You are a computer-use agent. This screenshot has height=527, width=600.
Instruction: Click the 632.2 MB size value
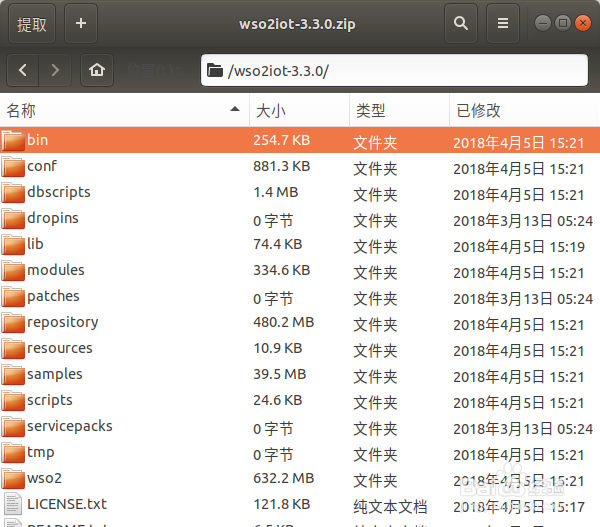tap(284, 478)
